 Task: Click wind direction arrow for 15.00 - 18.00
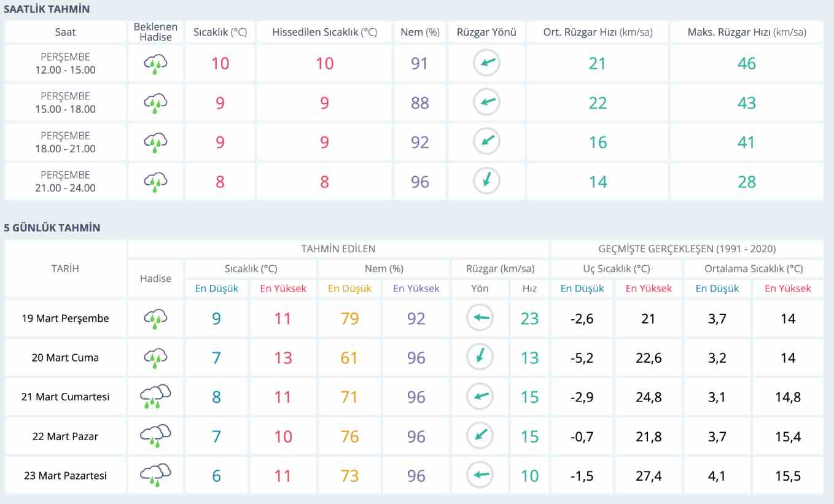pos(486,103)
